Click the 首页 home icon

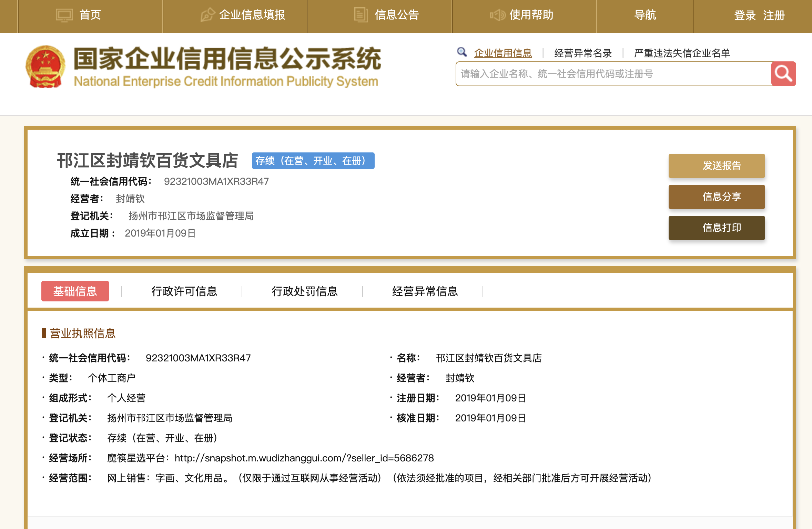pyautogui.click(x=64, y=15)
